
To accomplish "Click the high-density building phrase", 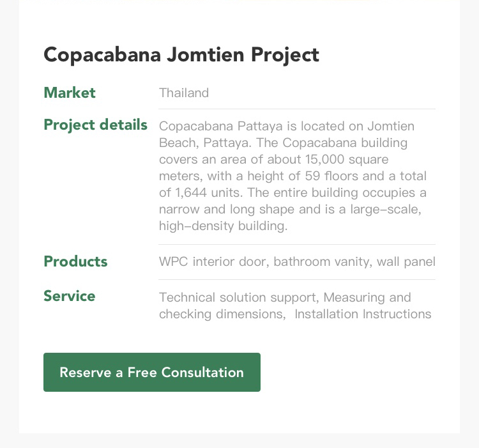I will 224,226.
